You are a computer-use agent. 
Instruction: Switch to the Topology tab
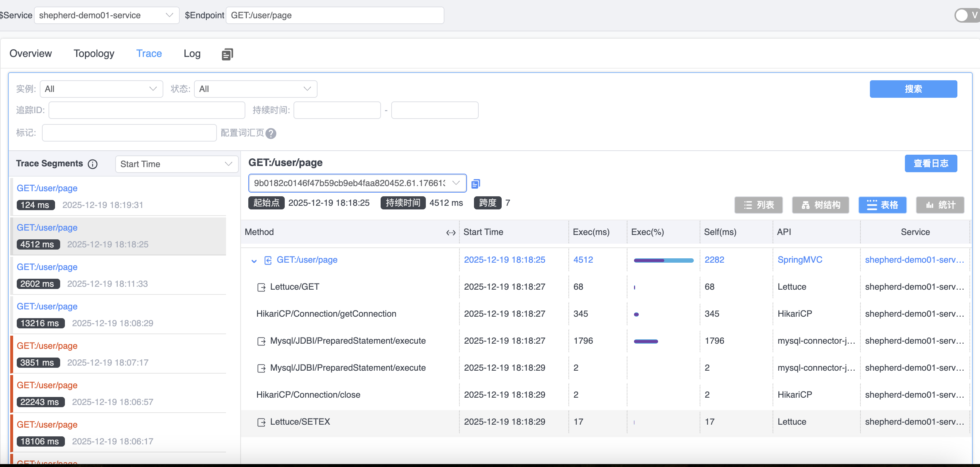(94, 54)
